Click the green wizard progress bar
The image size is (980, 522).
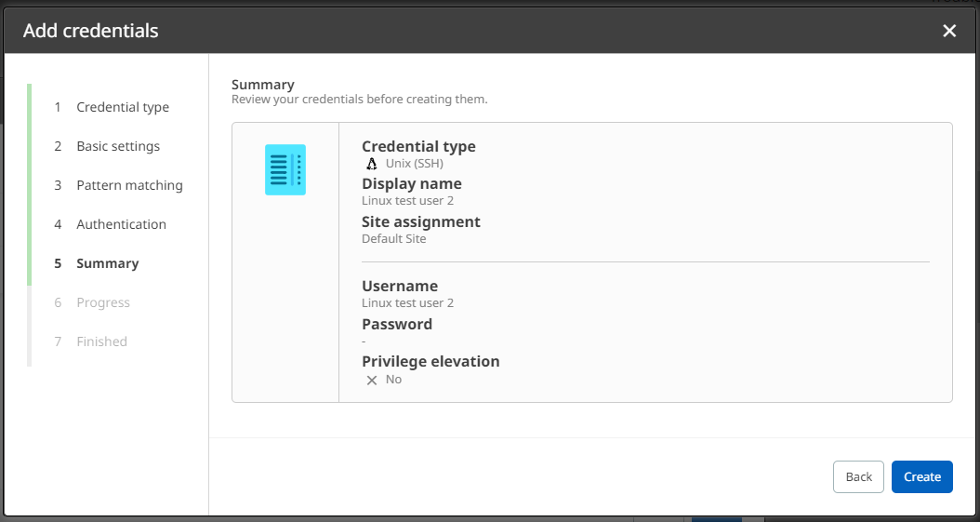pos(30,184)
